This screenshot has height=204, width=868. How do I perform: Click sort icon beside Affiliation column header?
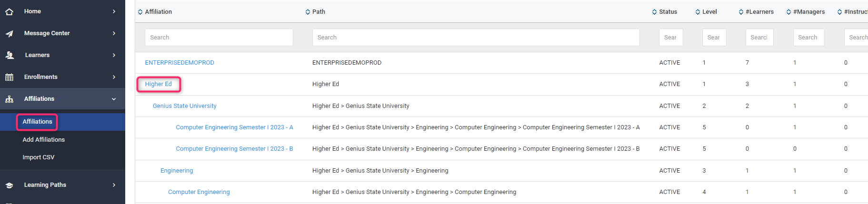tap(140, 12)
